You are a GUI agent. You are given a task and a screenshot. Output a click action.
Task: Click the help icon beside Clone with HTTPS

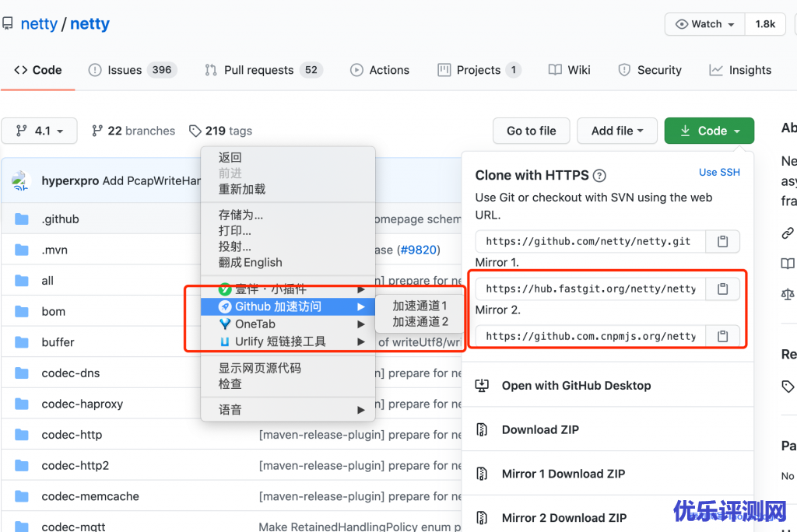(599, 176)
